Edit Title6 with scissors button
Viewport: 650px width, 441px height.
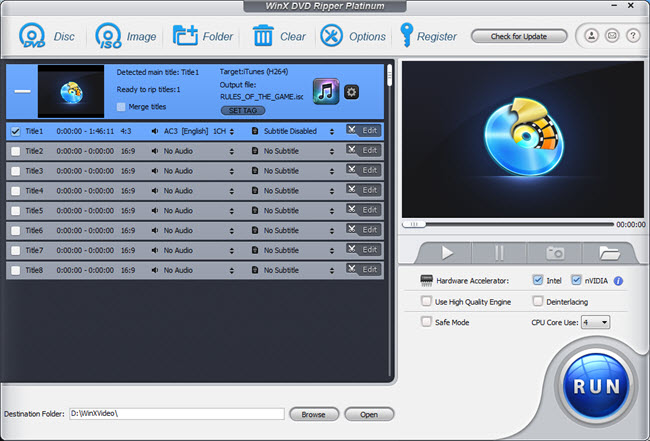click(364, 230)
